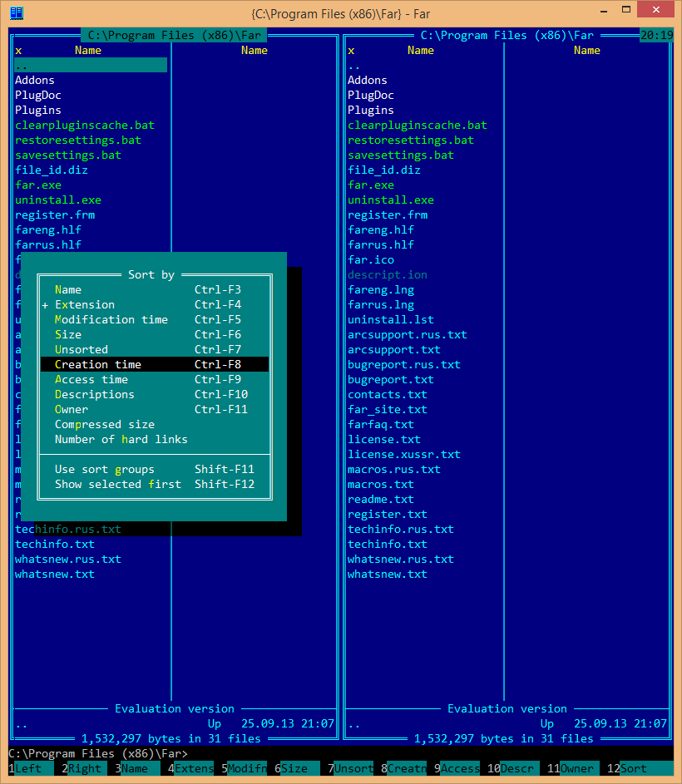Click the right panel path title

tap(507, 35)
